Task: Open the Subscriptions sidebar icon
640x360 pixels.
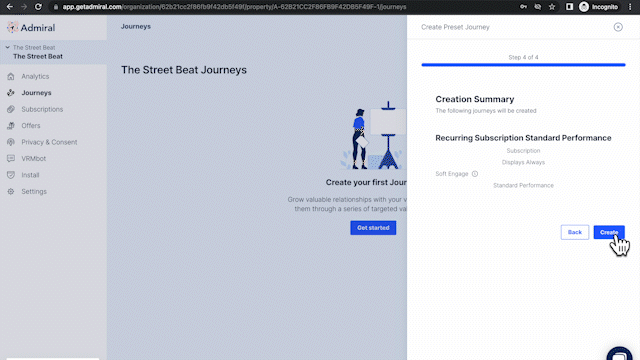Action: [x=11, y=109]
